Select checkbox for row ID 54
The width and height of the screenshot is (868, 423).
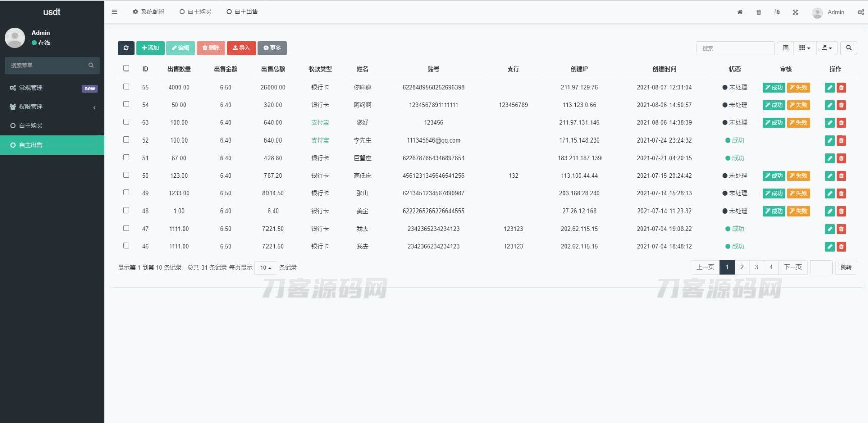point(126,104)
